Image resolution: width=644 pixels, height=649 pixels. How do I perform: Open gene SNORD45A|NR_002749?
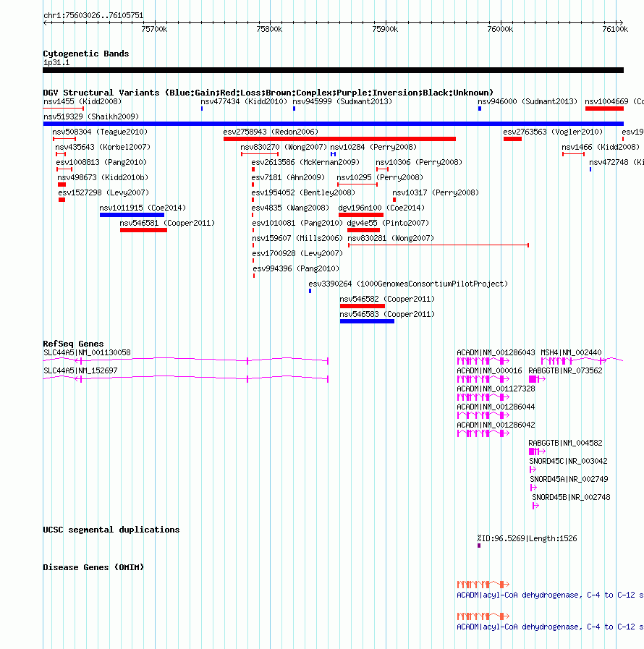(x=569, y=479)
